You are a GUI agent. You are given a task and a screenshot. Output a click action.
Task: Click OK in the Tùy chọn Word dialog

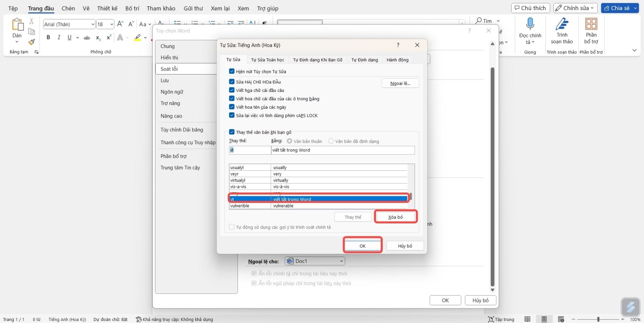pos(446,300)
